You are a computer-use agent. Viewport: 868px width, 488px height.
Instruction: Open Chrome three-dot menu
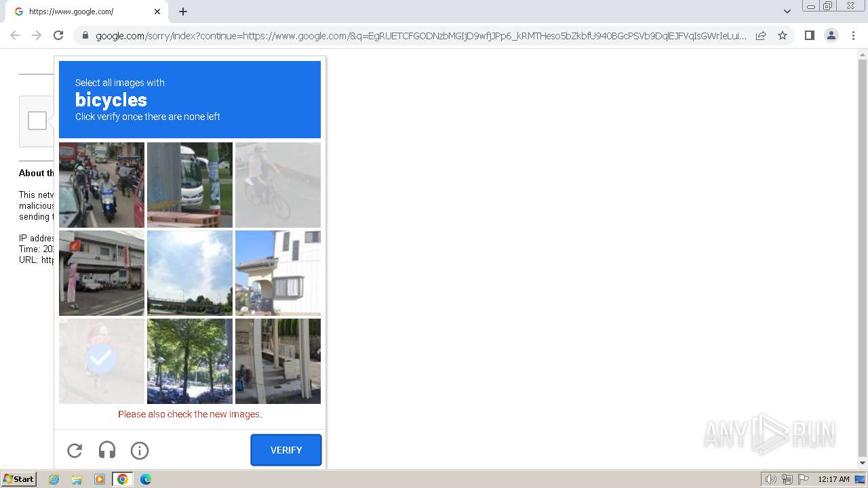[x=853, y=35]
